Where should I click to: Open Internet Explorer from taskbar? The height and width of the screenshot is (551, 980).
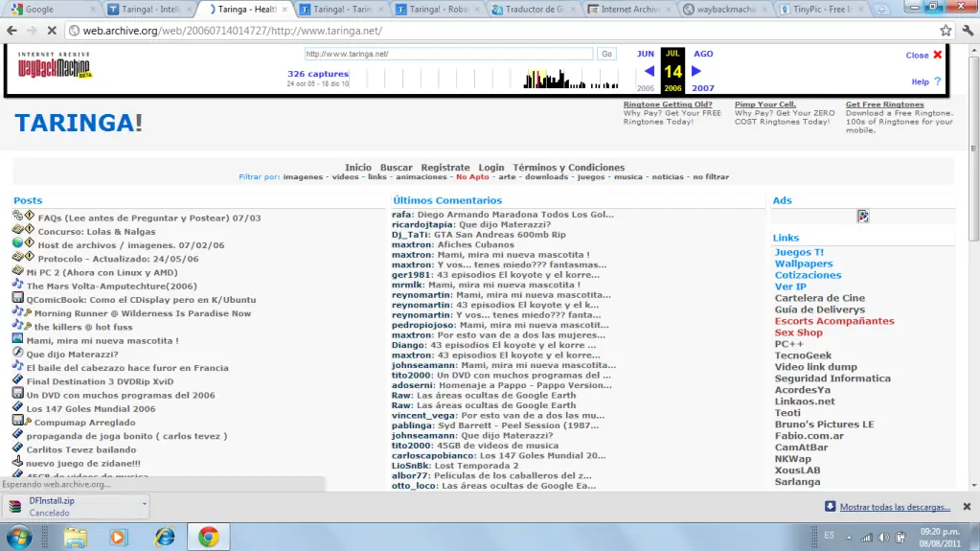[165, 538]
